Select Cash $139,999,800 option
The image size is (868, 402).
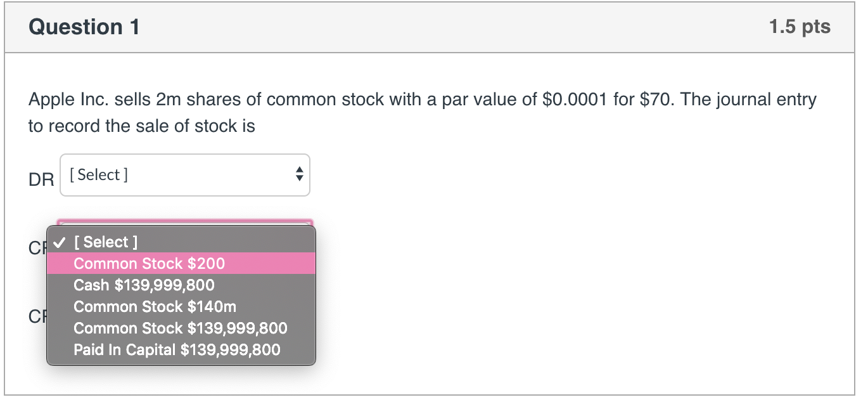[144, 285]
